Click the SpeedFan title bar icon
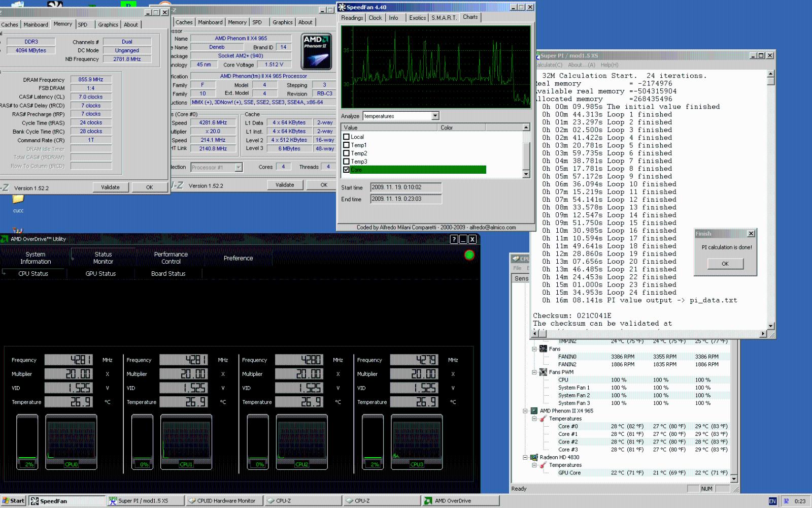Viewport: 812px width, 508px height. tap(342, 7)
